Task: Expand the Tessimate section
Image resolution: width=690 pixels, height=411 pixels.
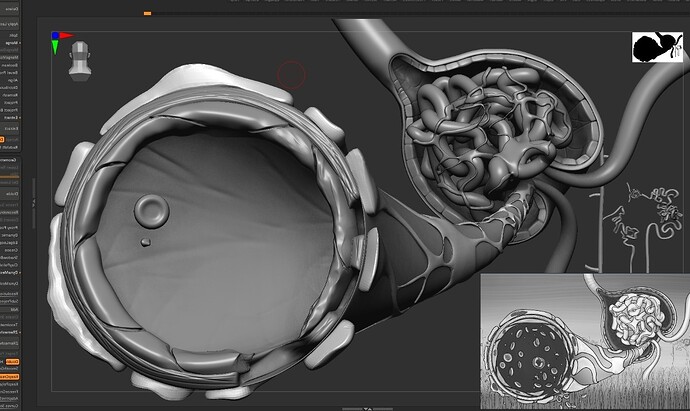Action: [10, 325]
